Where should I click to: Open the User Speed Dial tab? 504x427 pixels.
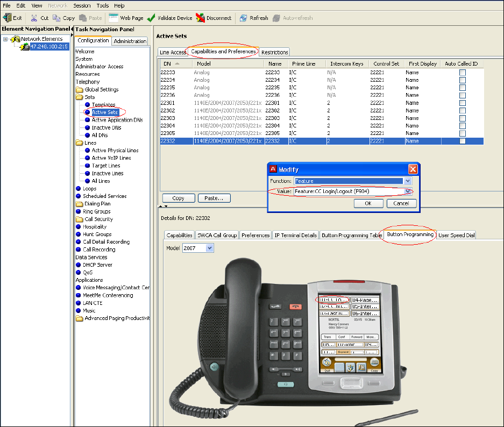click(456, 235)
